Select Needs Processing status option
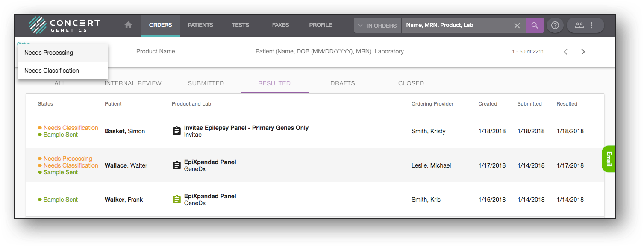This screenshot has height=247, width=644. point(49,53)
